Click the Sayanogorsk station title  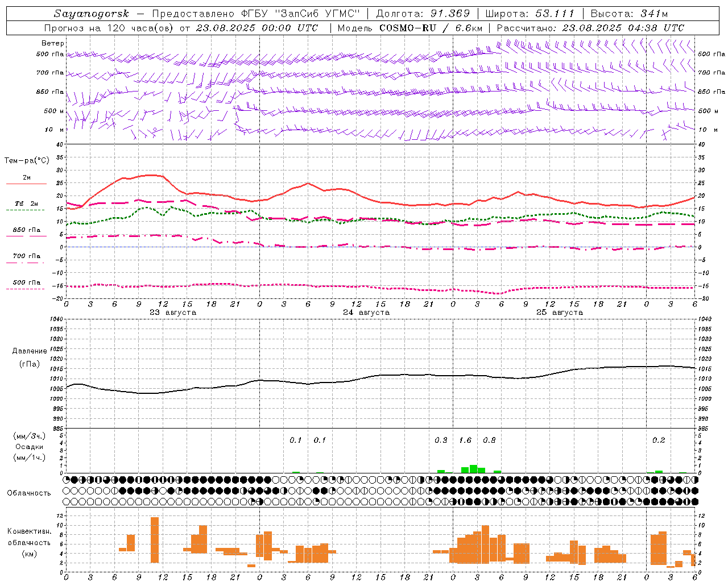pyautogui.click(x=92, y=14)
